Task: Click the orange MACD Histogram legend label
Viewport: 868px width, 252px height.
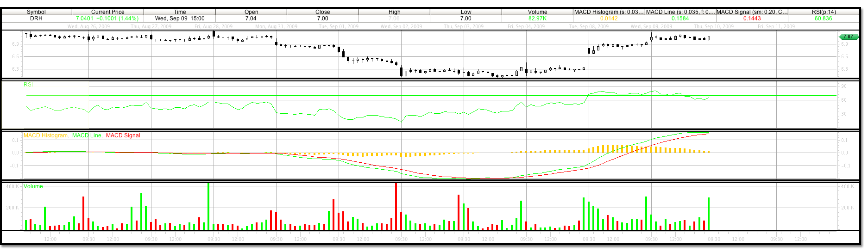Action: tap(46, 135)
